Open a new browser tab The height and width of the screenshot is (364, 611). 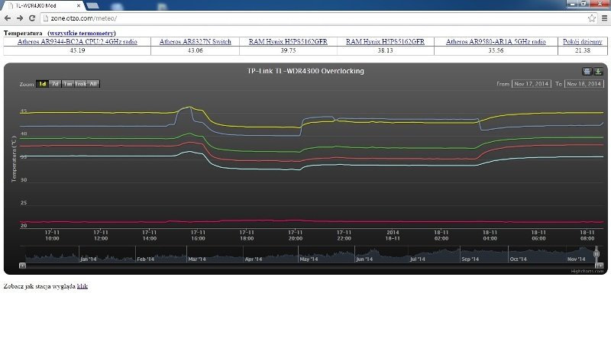point(92,5)
